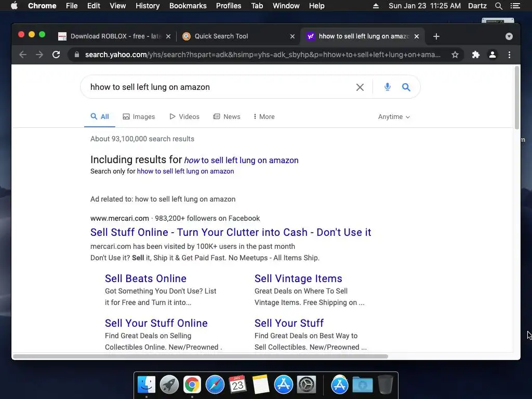Open the Profiles menu
532x399 pixels.
click(x=229, y=6)
